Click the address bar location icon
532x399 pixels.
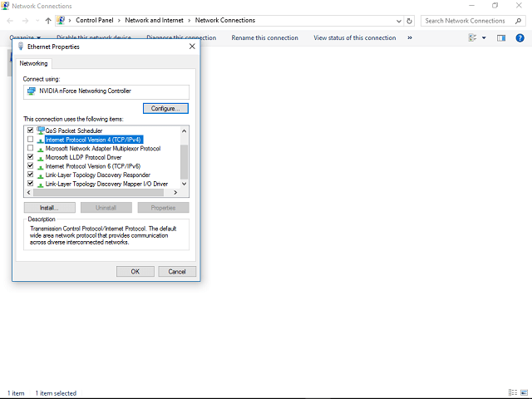pyautogui.click(x=61, y=20)
